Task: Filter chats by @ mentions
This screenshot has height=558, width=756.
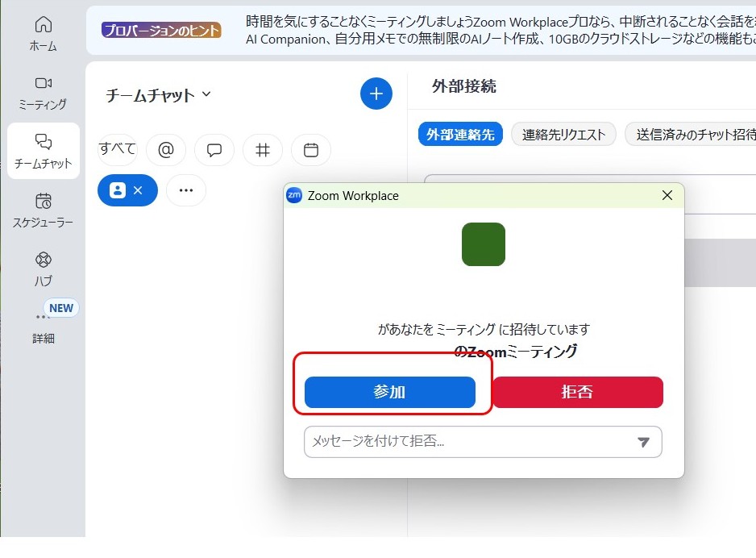Action: (x=166, y=150)
